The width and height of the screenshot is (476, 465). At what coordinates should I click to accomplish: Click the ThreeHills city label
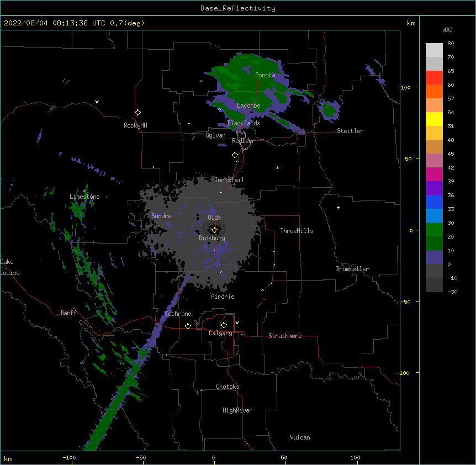297,231
